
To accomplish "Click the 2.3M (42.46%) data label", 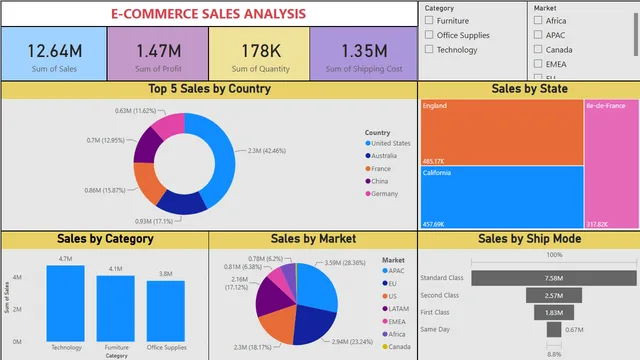I will (x=267, y=151).
